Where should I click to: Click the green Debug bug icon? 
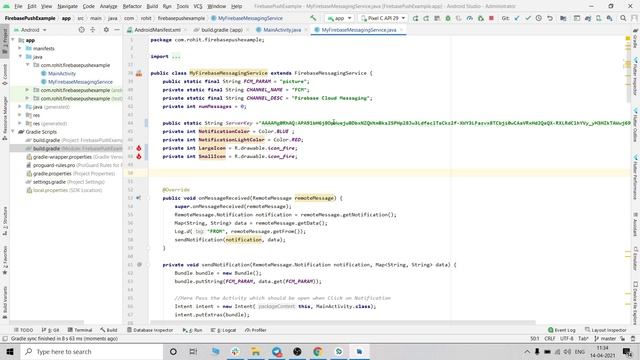pos(448,18)
